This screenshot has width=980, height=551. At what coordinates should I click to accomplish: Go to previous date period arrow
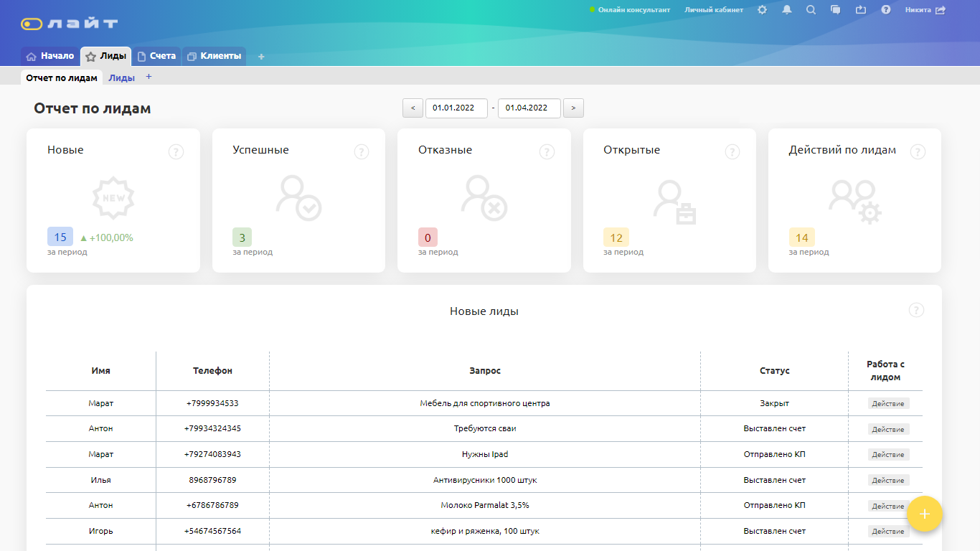pos(413,108)
